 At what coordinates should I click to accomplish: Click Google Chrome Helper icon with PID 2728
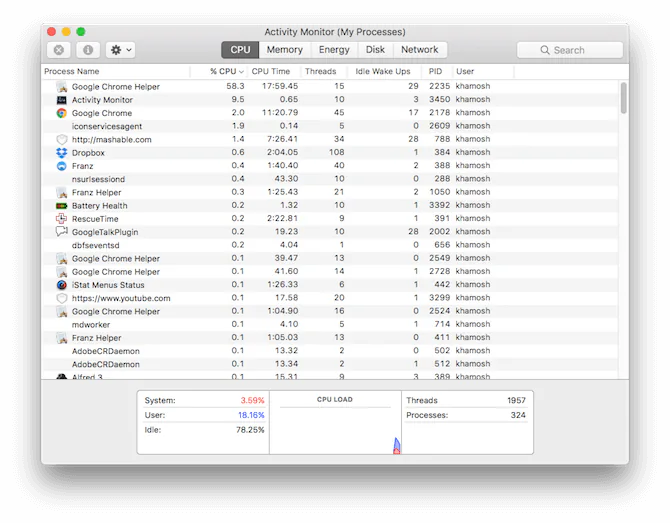(62, 272)
